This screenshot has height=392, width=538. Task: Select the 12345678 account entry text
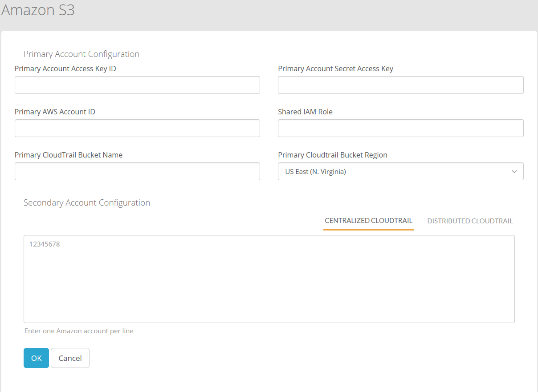click(x=44, y=244)
